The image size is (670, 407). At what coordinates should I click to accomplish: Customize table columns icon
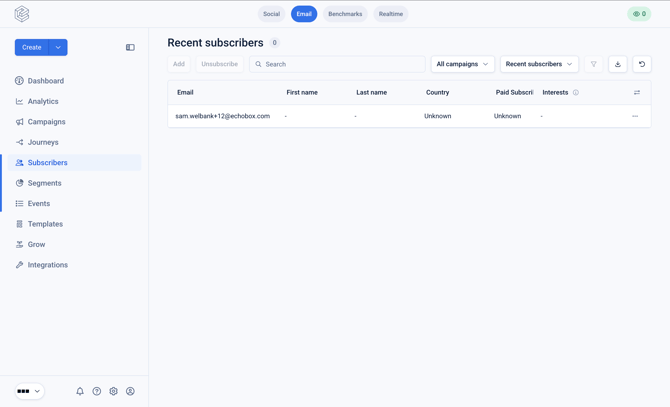pyautogui.click(x=637, y=92)
